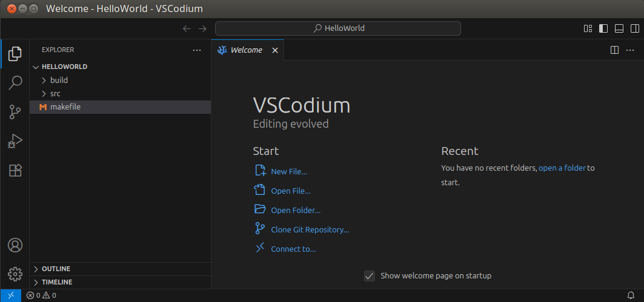Click the Clone Git Repository branch icon
Image resolution: width=644 pixels, height=302 pixels.
[260, 229]
